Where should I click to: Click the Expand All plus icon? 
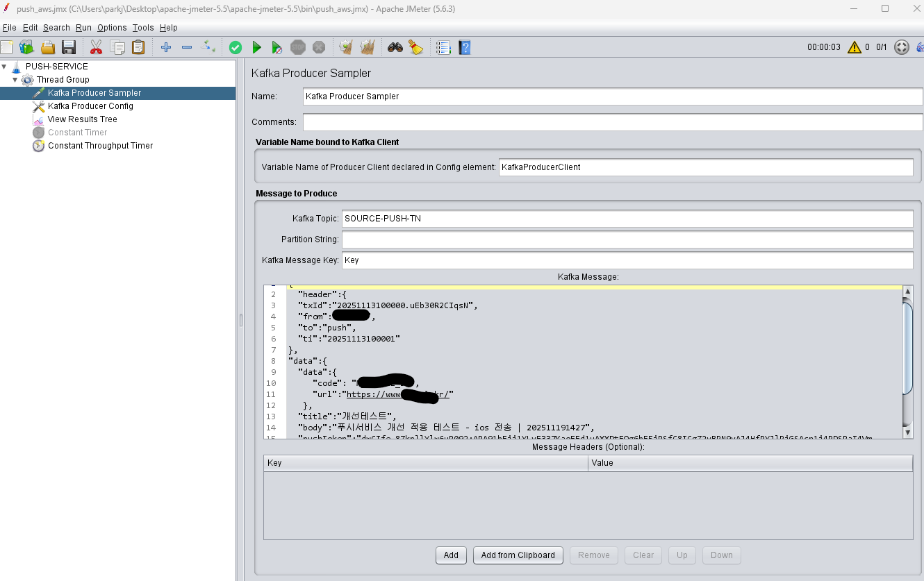point(165,47)
